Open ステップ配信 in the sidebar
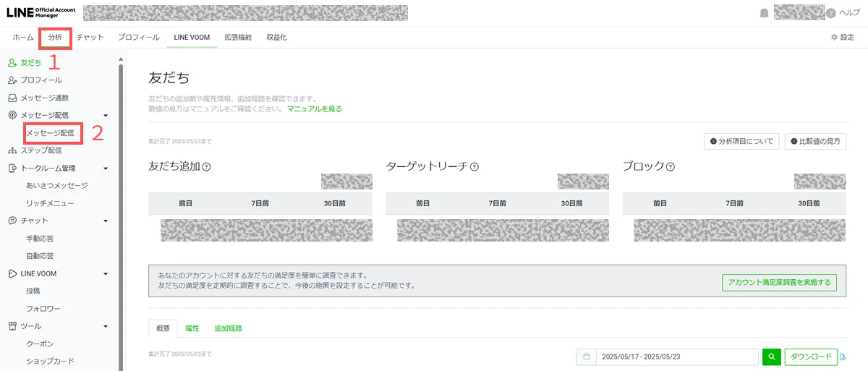The width and height of the screenshot is (868, 371). click(41, 150)
